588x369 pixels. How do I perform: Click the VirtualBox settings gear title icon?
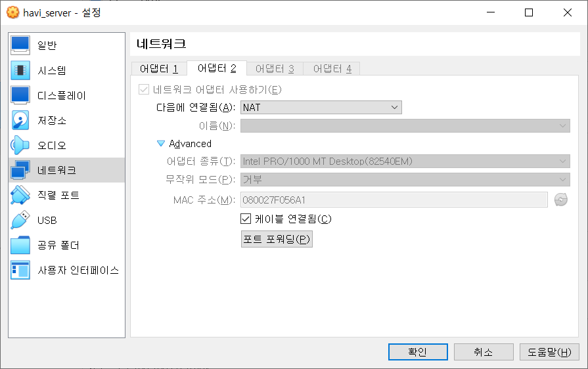tap(12, 12)
